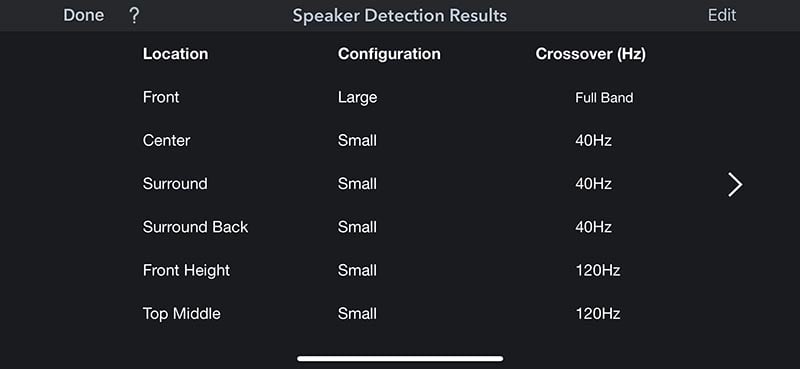
Task: Tap the Large configuration for Front
Action: click(x=357, y=97)
